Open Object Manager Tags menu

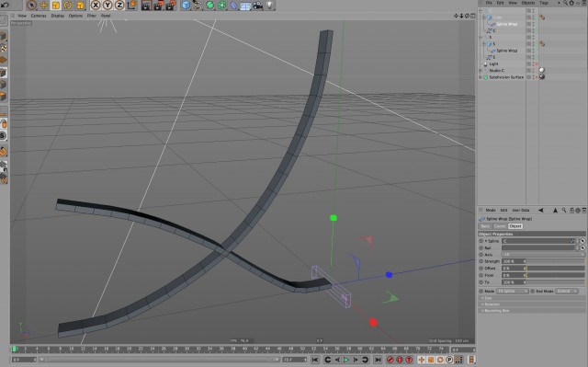(544, 3)
